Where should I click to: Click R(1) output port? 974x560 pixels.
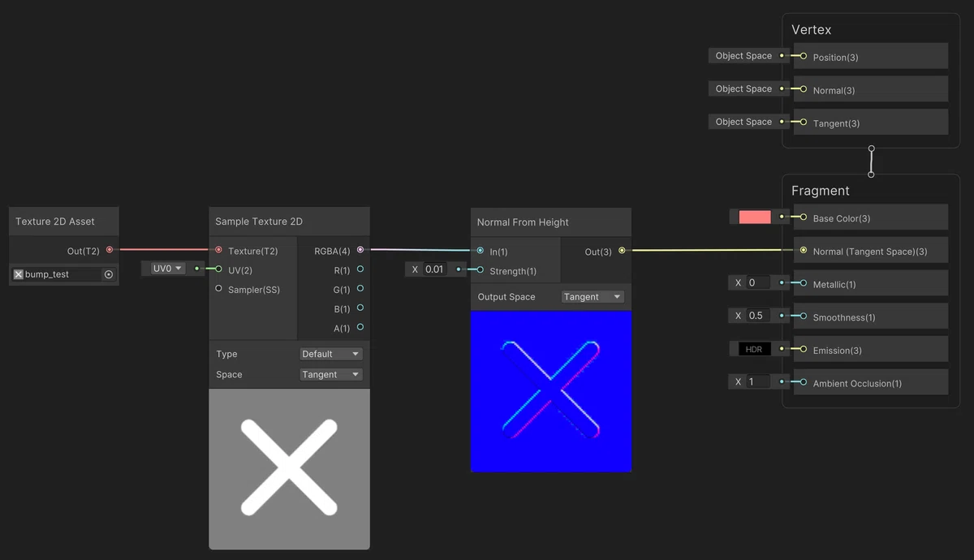pos(360,269)
